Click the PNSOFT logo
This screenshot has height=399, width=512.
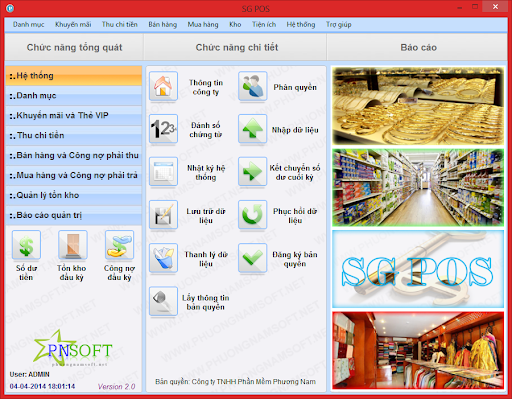click(73, 348)
